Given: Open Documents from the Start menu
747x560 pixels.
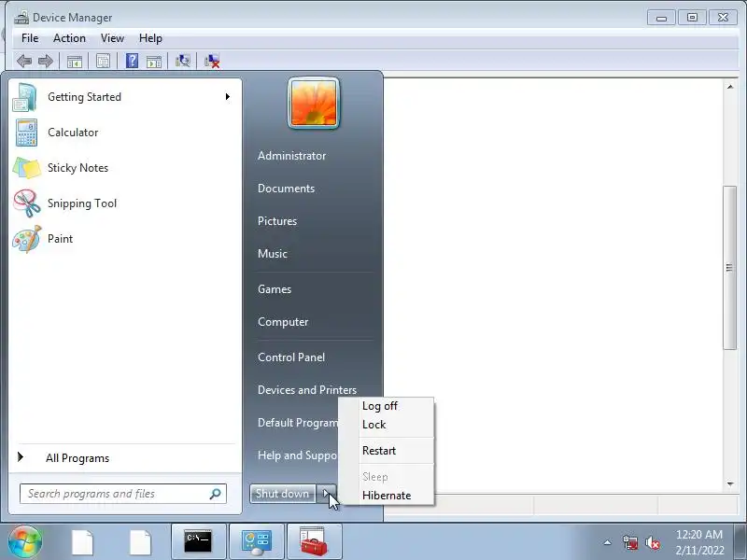Looking at the screenshot, I should tap(286, 189).
